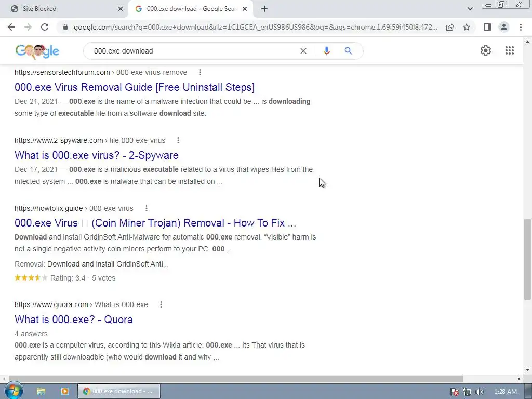The width and height of the screenshot is (532, 399).
Task: View site info via the lock icon
Action: click(65, 27)
